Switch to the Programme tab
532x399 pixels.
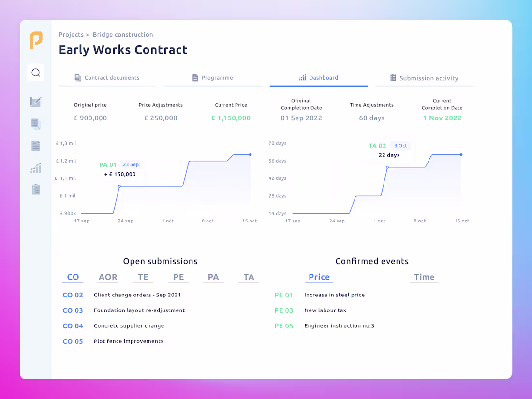pyautogui.click(x=213, y=77)
